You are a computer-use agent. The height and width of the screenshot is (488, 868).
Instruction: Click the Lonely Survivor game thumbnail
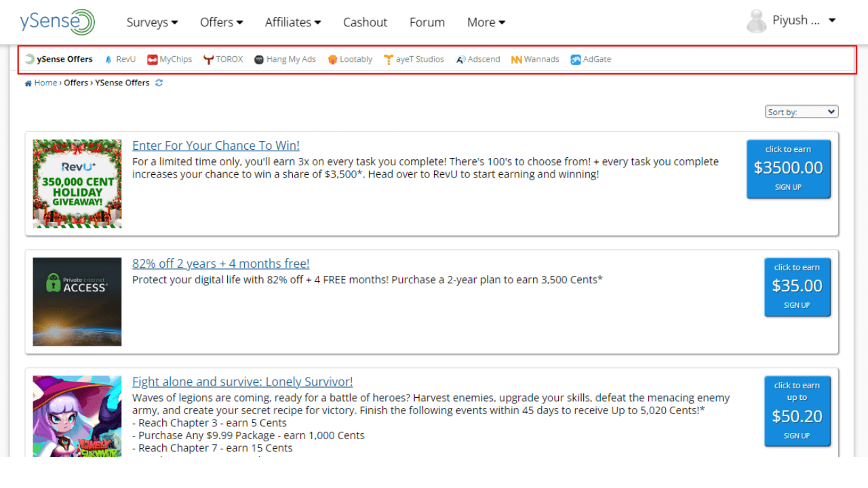pos(77,416)
